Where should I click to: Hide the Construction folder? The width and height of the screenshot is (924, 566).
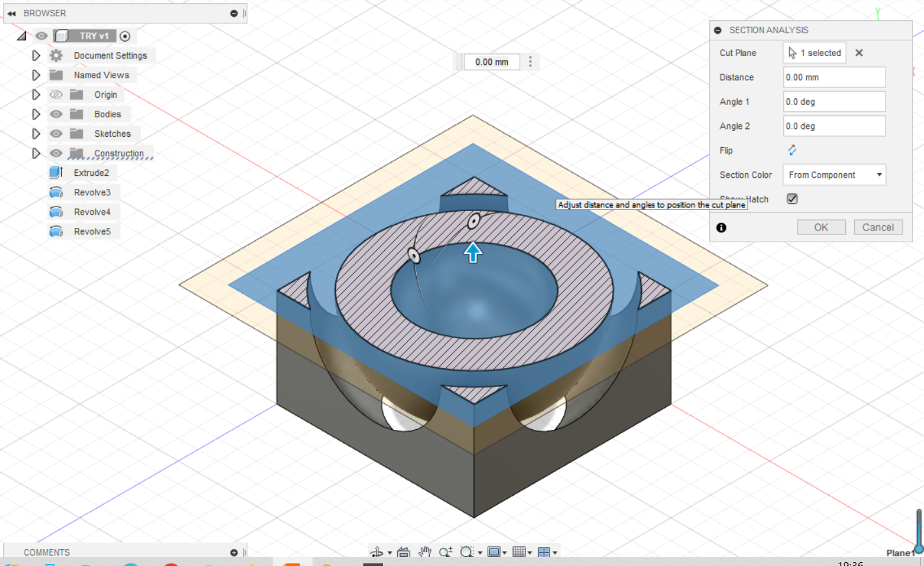click(57, 153)
